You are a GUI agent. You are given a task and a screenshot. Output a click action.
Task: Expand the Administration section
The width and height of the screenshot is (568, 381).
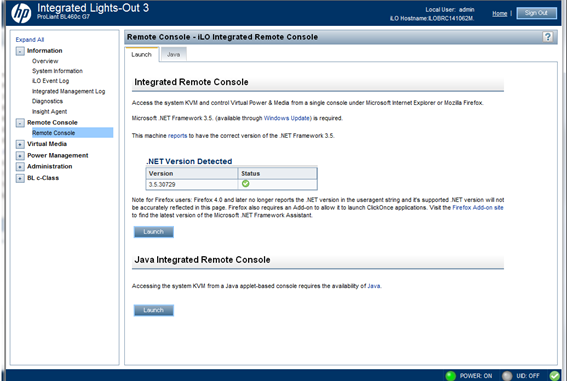pyautogui.click(x=20, y=167)
